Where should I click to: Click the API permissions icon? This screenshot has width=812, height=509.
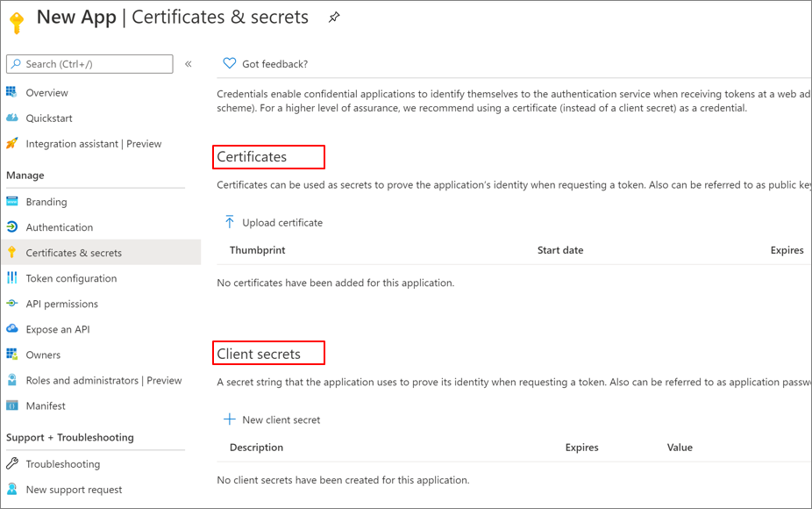11,304
